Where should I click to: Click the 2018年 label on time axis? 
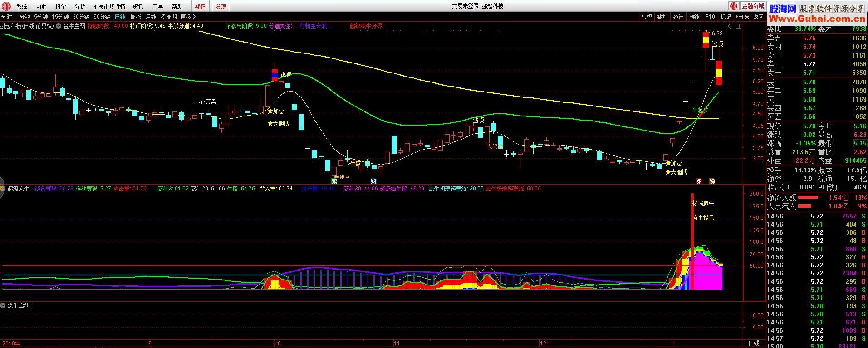pos(11,343)
